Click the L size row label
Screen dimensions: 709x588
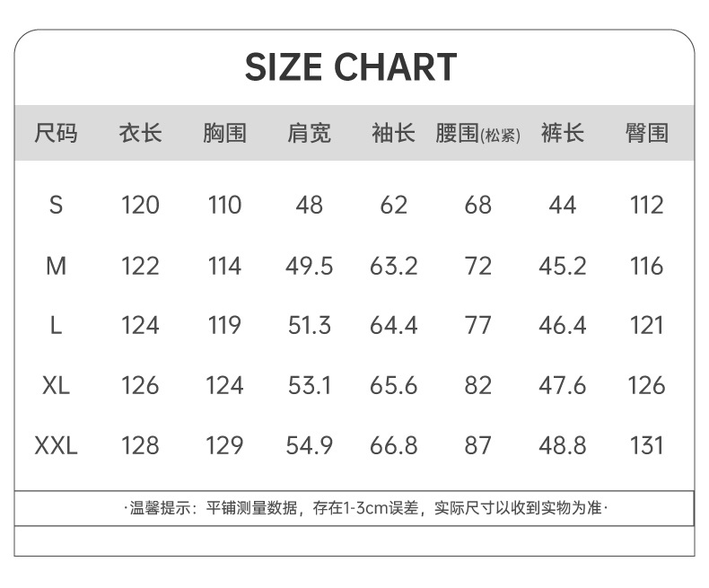tap(56, 325)
